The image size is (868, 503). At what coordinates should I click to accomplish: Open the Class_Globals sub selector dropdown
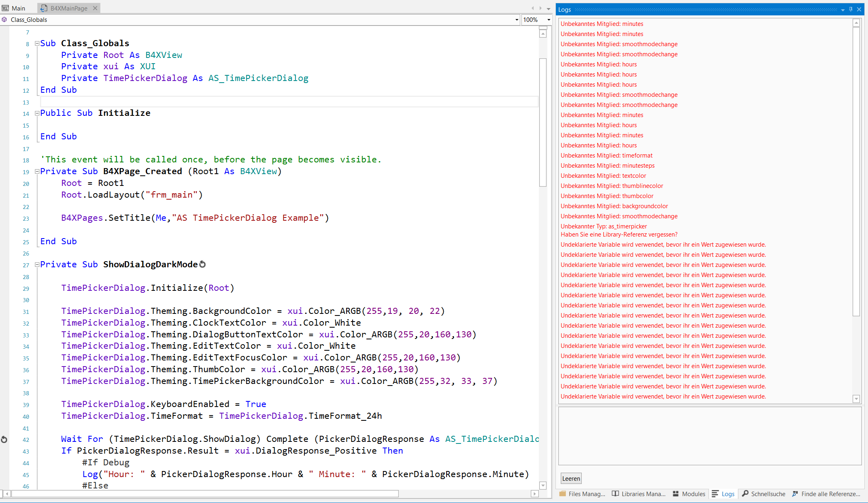[x=517, y=20]
